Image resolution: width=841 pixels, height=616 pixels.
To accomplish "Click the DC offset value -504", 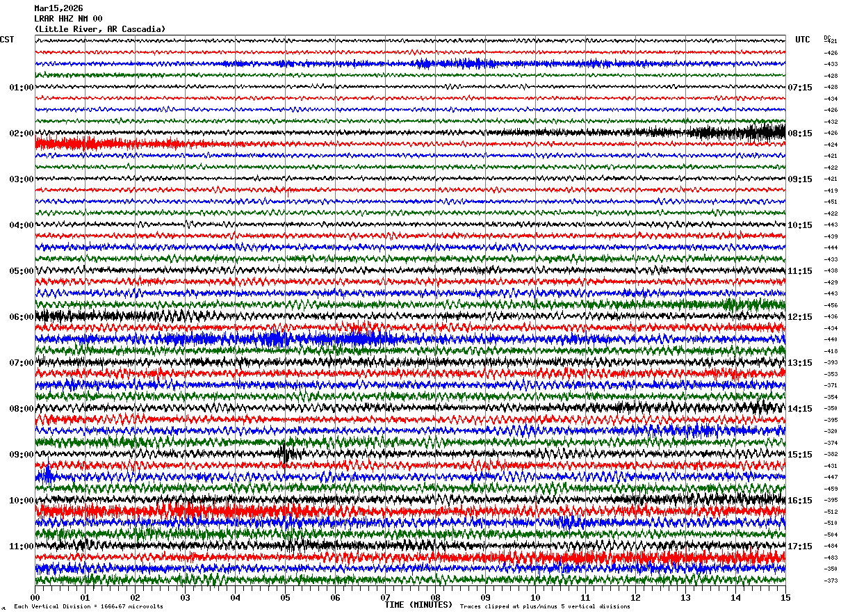I will (831, 535).
